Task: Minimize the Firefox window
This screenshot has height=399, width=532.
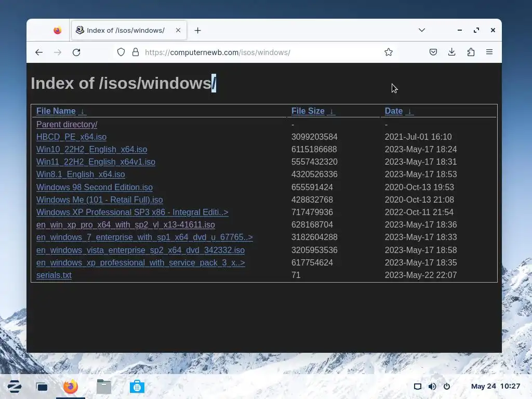Action: (460, 30)
